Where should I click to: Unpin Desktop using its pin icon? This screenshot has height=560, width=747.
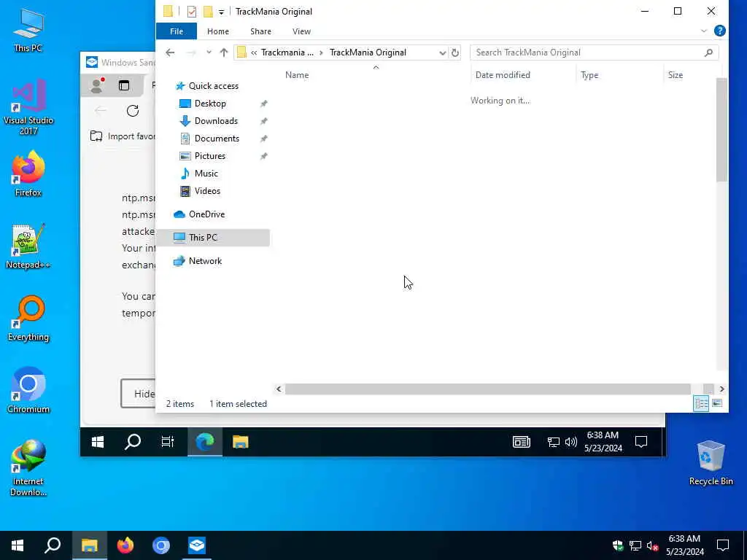pos(263,104)
